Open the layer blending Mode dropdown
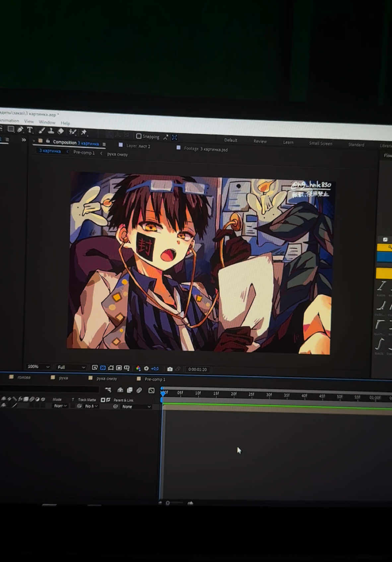Viewport: 392px width, 562px height. pyautogui.click(x=61, y=406)
